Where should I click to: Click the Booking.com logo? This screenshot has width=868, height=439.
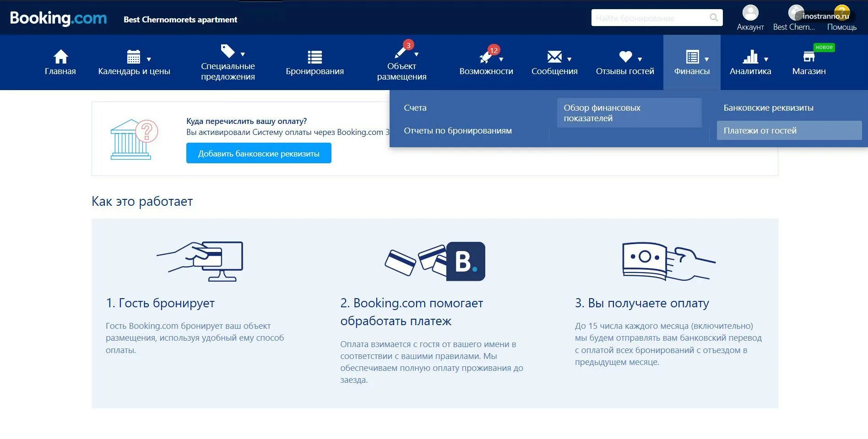(x=58, y=18)
